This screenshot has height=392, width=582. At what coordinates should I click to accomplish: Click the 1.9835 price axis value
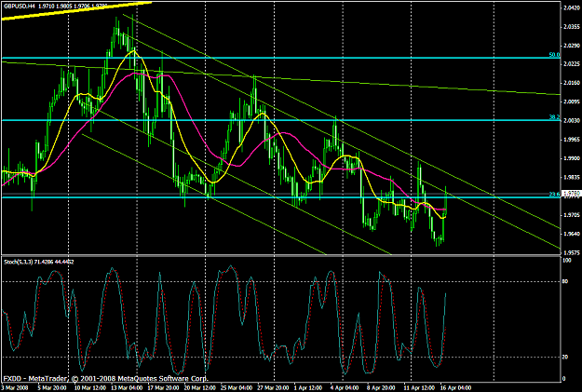tap(571, 178)
